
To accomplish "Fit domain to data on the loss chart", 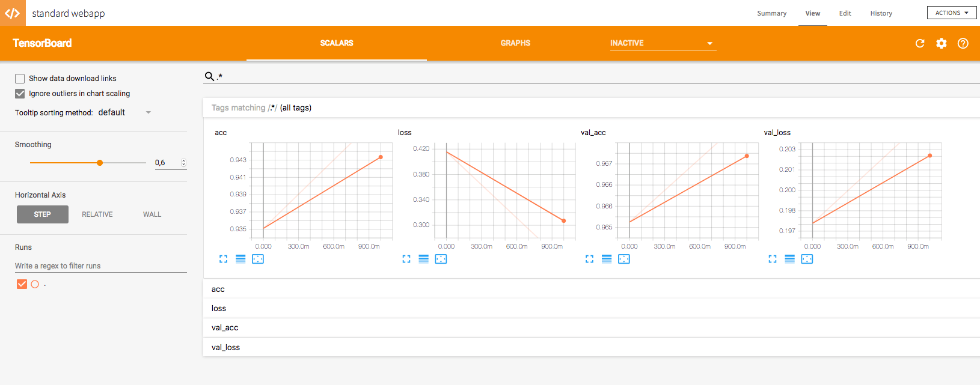I will point(441,259).
